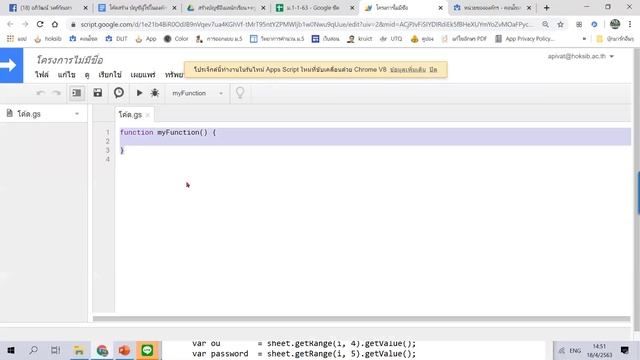The width and height of the screenshot is (640, 360).
Task: Select โค้ด.gs file in sidebar
Action: [x=29, y=114]
